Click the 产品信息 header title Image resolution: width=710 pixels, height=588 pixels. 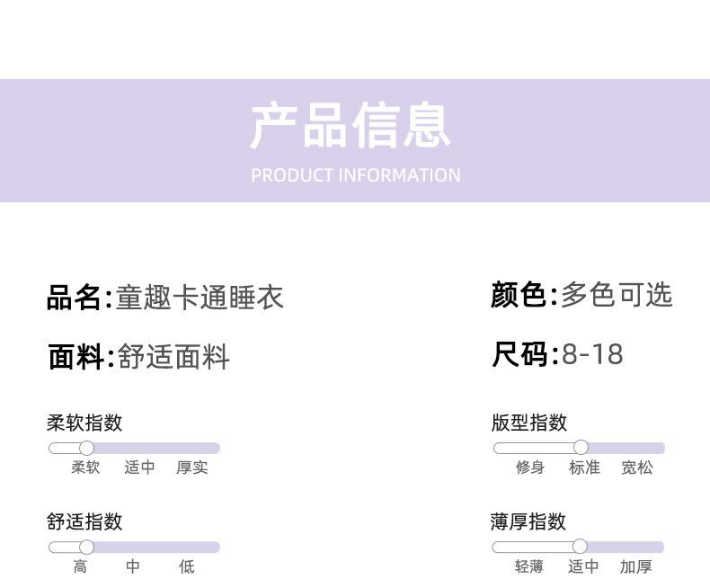351,126
